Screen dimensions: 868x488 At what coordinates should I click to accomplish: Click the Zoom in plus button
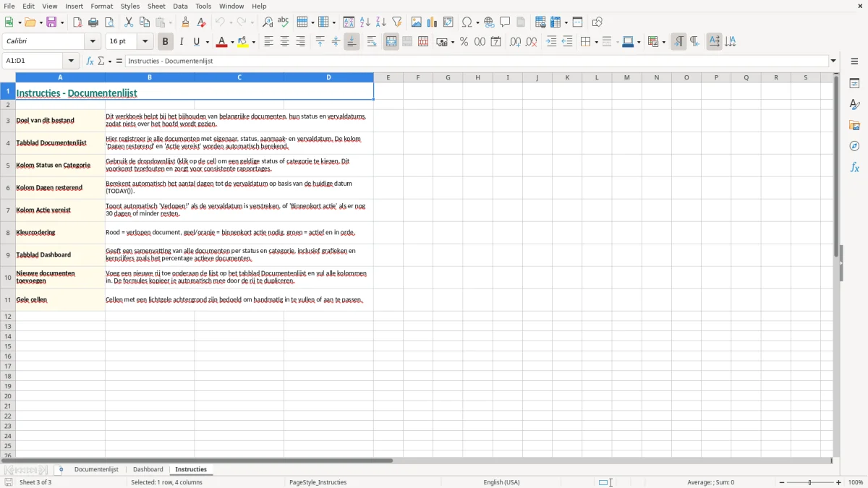(x=839, y=482)
